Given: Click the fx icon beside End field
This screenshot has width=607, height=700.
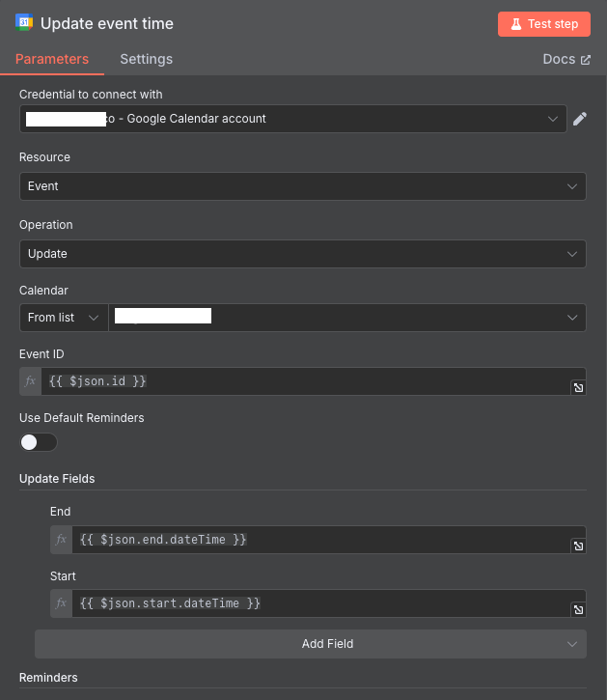Looking at the screenshot, I should pyautogui.click(x=61, y=540).
